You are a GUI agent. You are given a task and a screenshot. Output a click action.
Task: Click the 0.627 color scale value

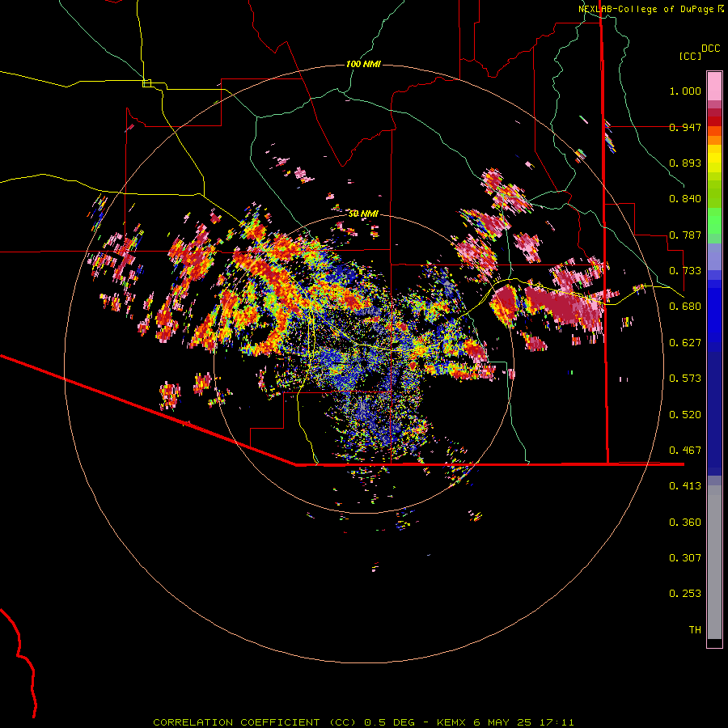[x=685, y=343]
